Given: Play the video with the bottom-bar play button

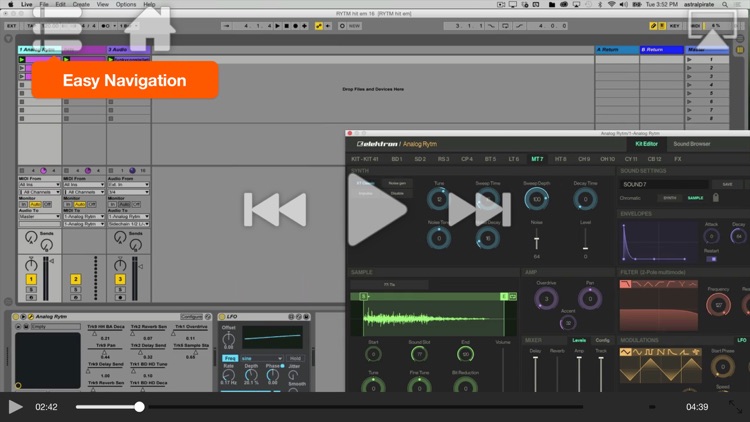Looking at the screenshot, I should click(15, 407).
